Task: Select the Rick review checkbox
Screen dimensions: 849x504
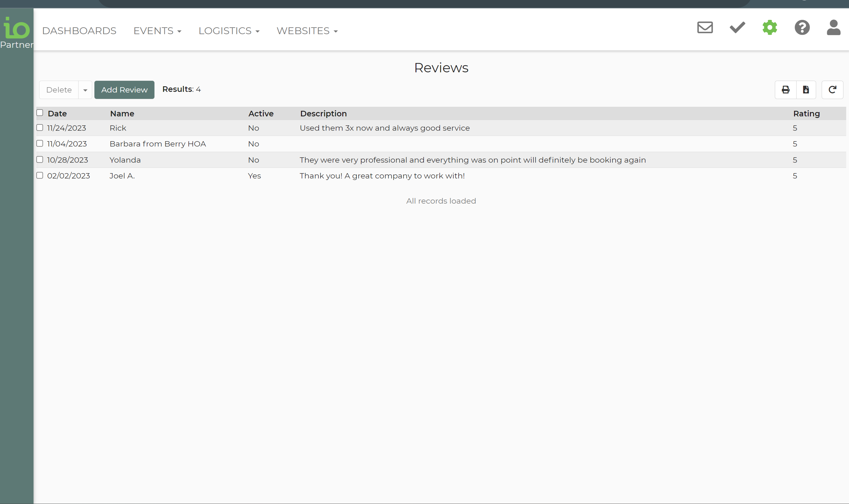Action: point(40,128)
